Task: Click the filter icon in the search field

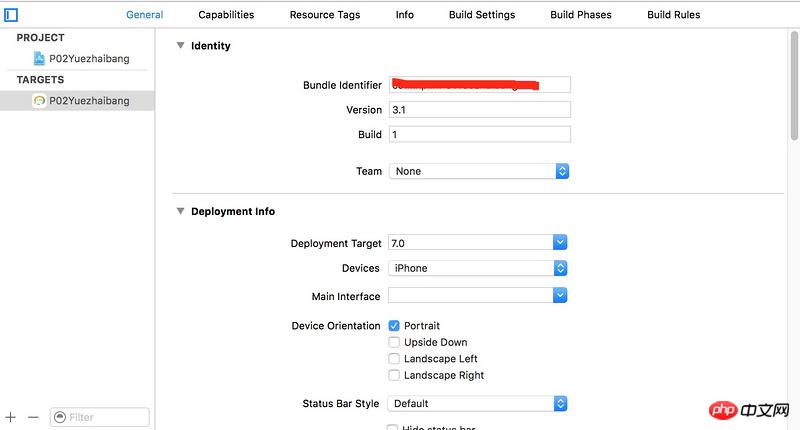Action: pos(60,417)
